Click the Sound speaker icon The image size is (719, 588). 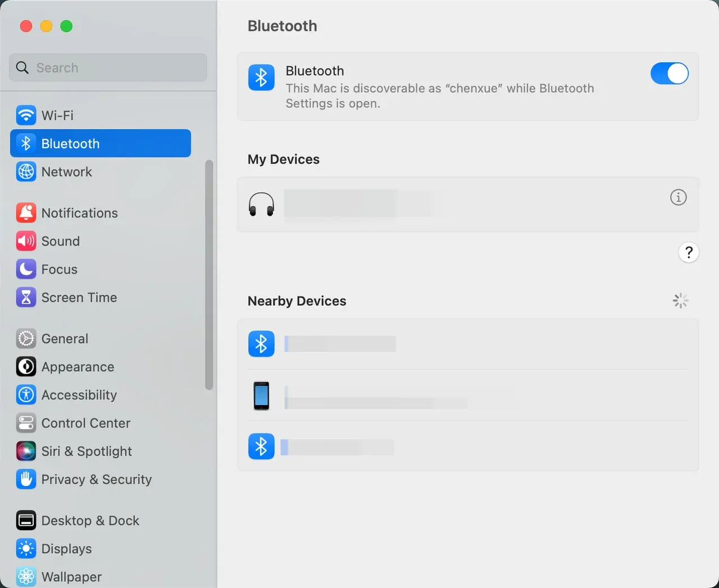(26, 241)
